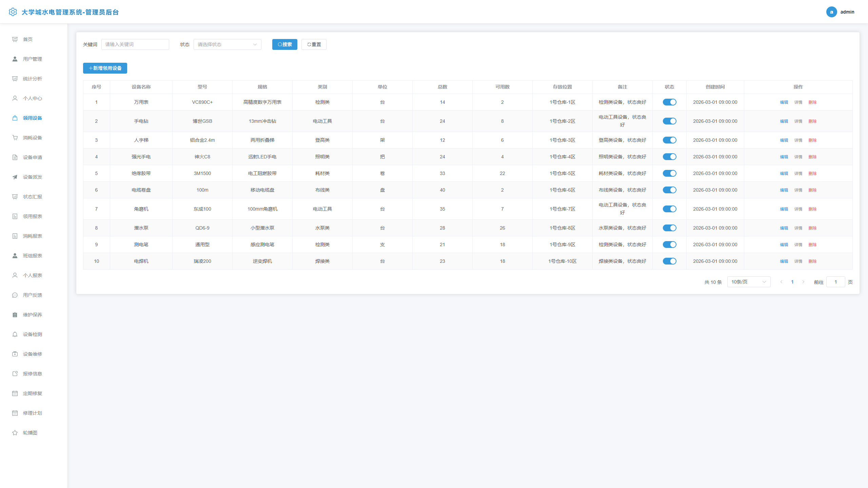The image size is (868, 488).
Task: Disable the status switch for 潜水泵
Action: [x=669, y=228]
